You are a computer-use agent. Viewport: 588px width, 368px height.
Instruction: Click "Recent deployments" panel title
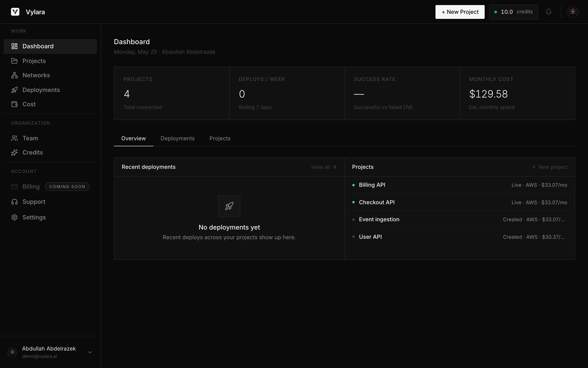pos(148,167)
